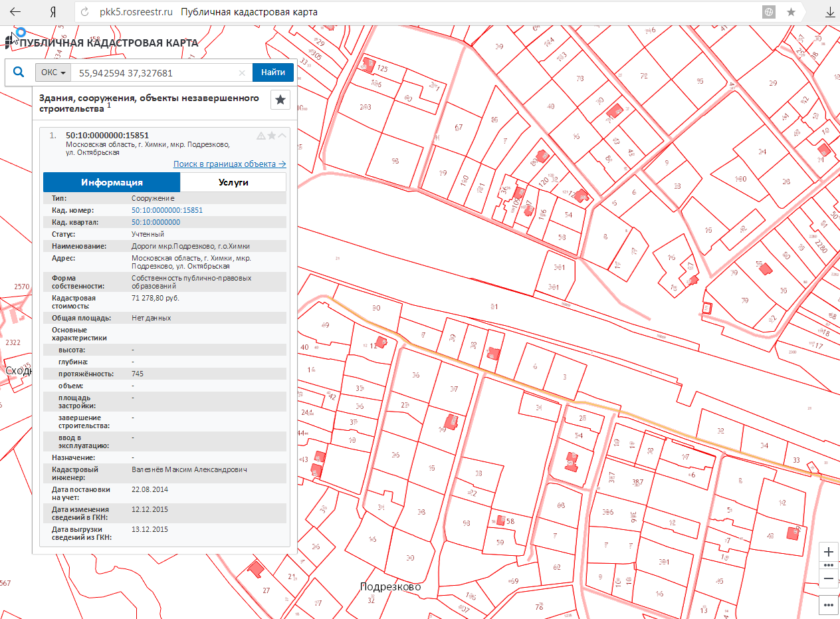840x619 pixels.
Task: Open cadastral quarter 50:10:0000000 link
Action: click(156, 222)
